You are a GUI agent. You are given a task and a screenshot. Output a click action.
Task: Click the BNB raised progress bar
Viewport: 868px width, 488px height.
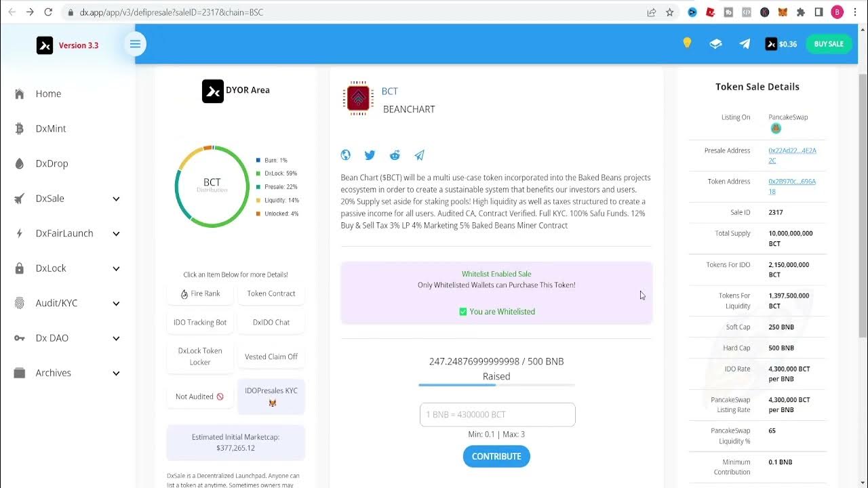tap(496, 385)
